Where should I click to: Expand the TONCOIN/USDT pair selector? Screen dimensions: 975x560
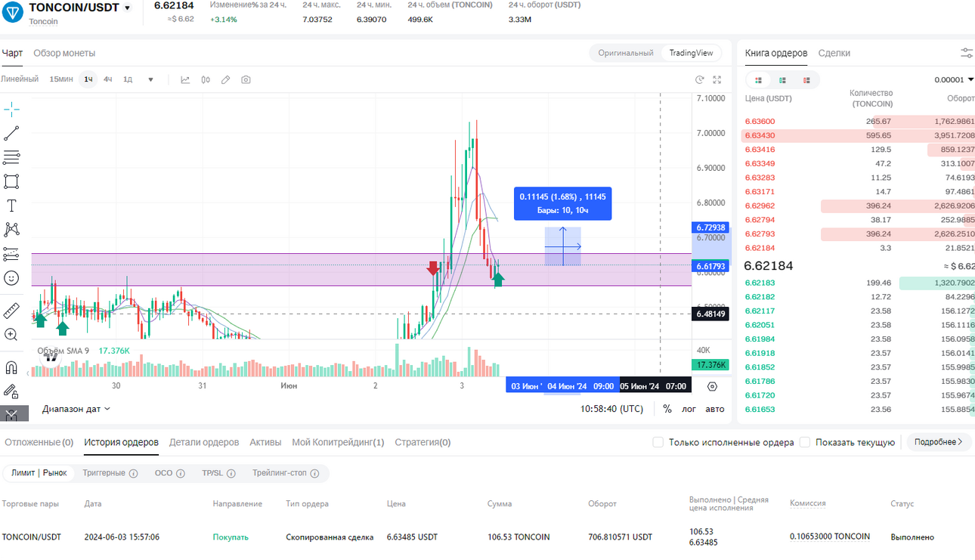tap(127, 8)
